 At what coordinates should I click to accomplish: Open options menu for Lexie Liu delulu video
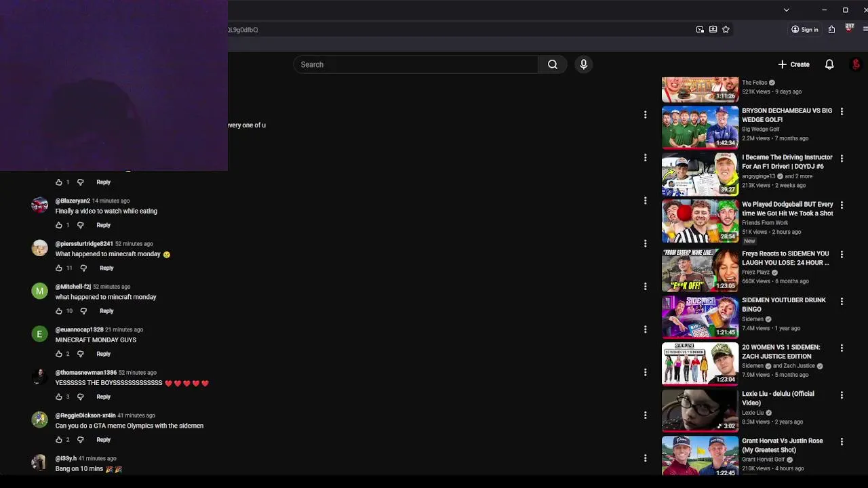842,394
